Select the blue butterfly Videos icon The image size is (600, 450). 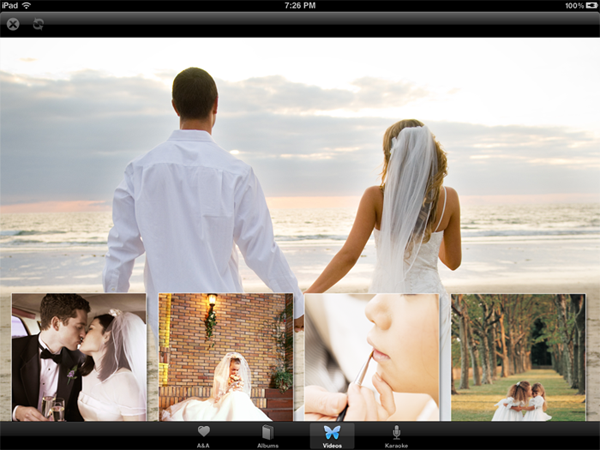pos(332,431)
